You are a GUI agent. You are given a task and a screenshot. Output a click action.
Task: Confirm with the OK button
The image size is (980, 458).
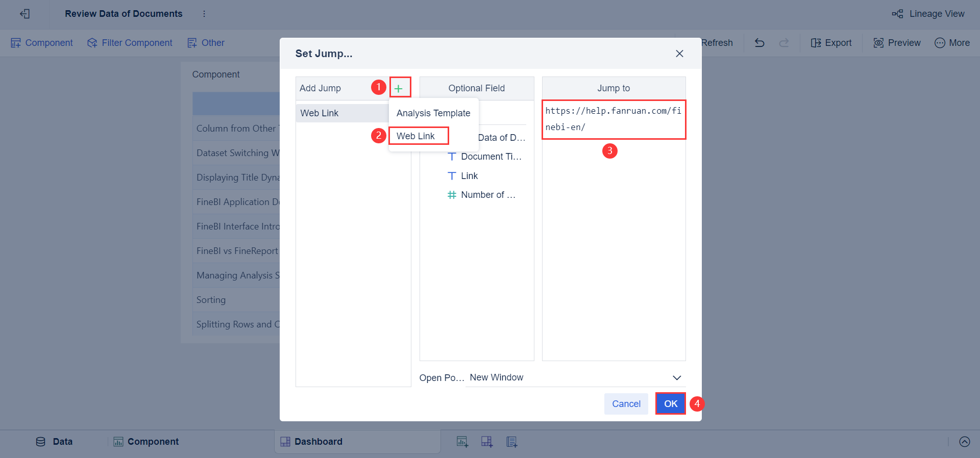pyautogui.click(x=671, y=404)
